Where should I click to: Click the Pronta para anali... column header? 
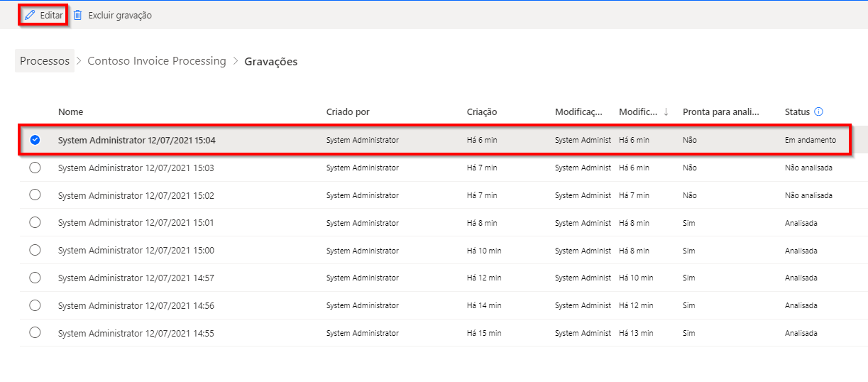click(x=720, y=112)
